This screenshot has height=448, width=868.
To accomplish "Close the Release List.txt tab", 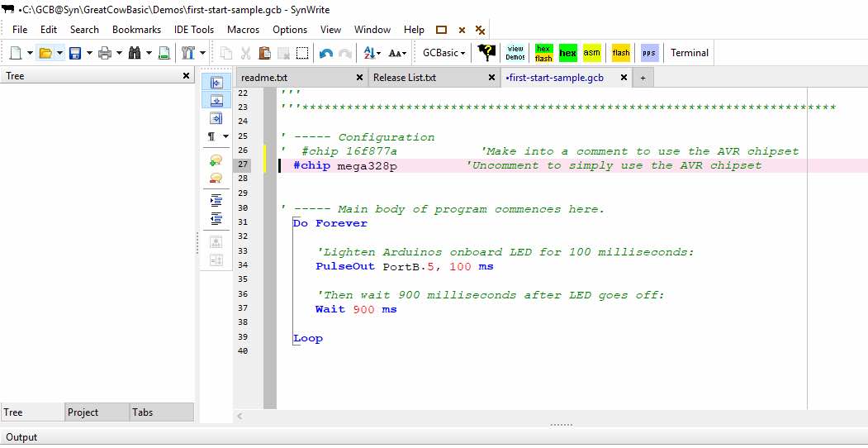I will coord(491,78).
